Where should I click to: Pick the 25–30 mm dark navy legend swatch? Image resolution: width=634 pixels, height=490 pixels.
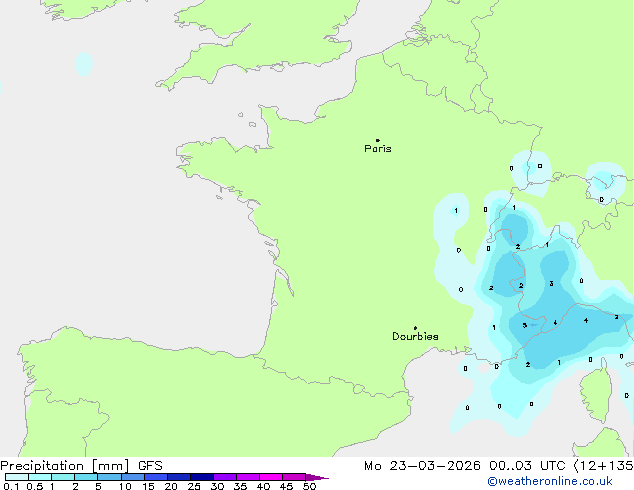pos(201,477)
